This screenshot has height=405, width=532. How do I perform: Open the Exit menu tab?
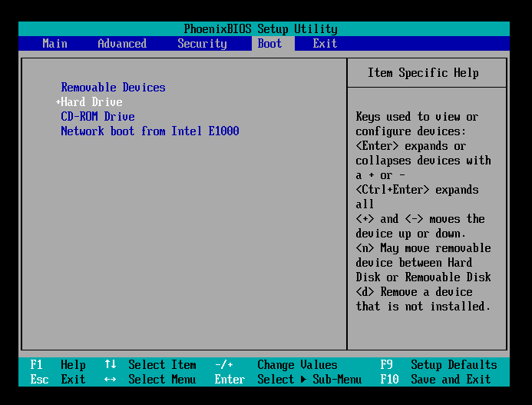click(325, 44)
